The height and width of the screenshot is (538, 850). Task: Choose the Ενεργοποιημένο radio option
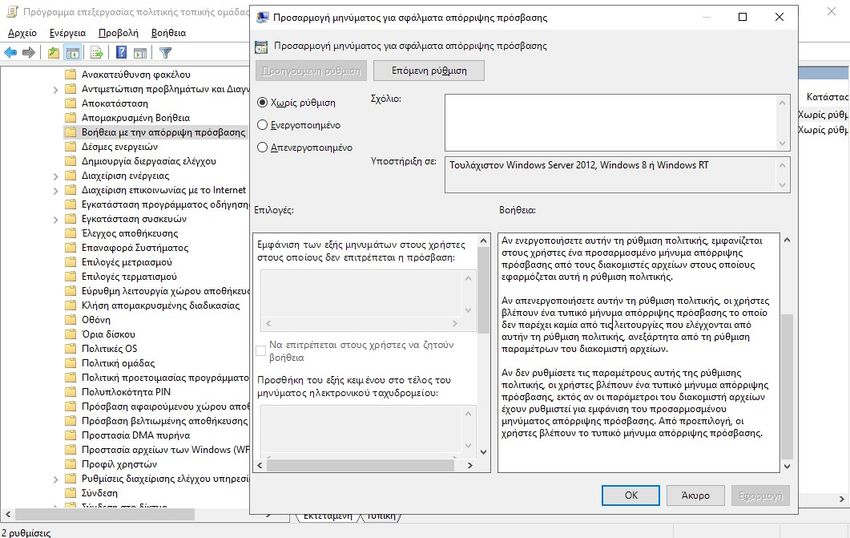[x=263, y=125]
